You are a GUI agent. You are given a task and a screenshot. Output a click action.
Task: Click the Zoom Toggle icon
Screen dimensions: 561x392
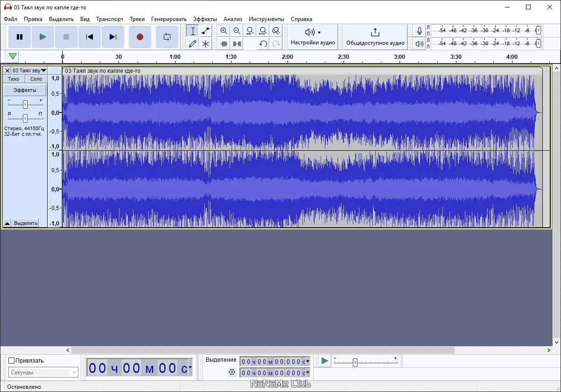(x=276, y=31)
